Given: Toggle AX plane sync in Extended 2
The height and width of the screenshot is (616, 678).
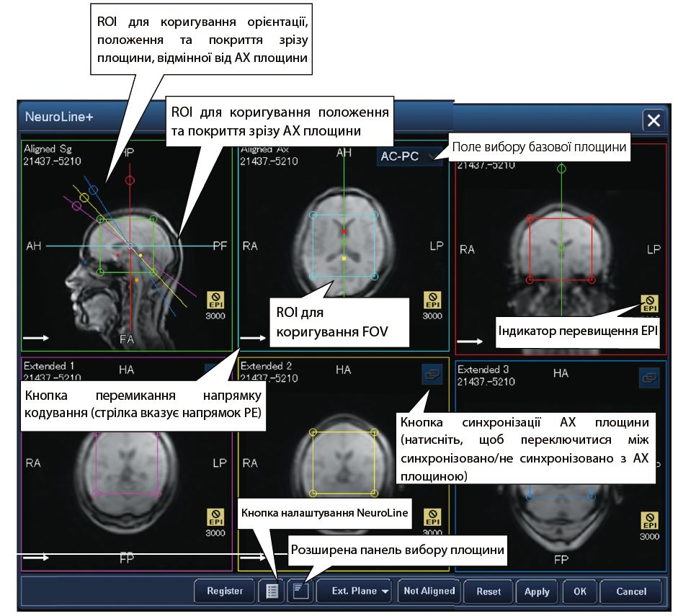Looking at the screenshot, I should [432, 374].
